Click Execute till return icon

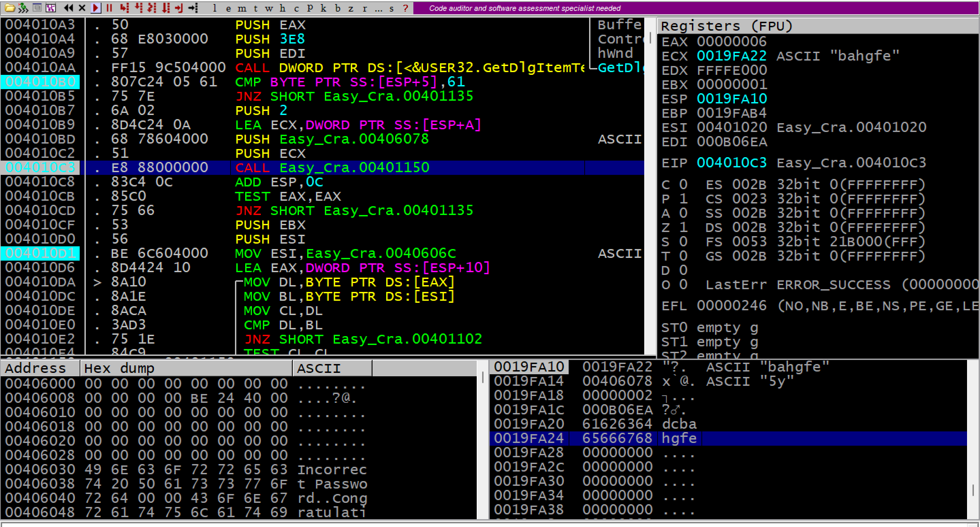pos(179,7)
